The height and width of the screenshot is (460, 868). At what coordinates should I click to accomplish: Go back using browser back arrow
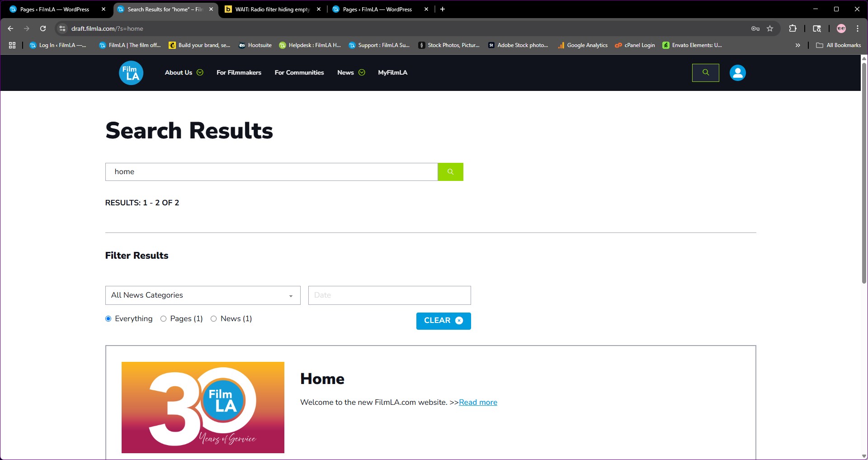pos(10,28)
